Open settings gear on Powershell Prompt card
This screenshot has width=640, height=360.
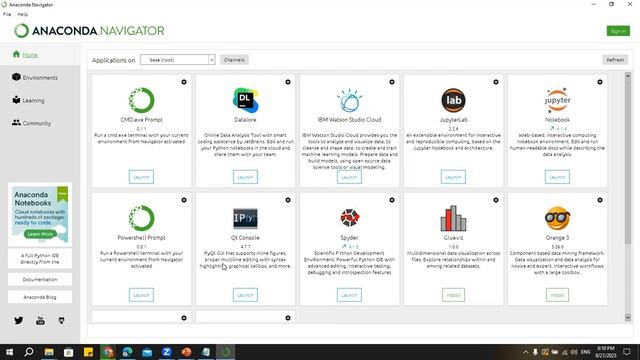click(184, 200)
